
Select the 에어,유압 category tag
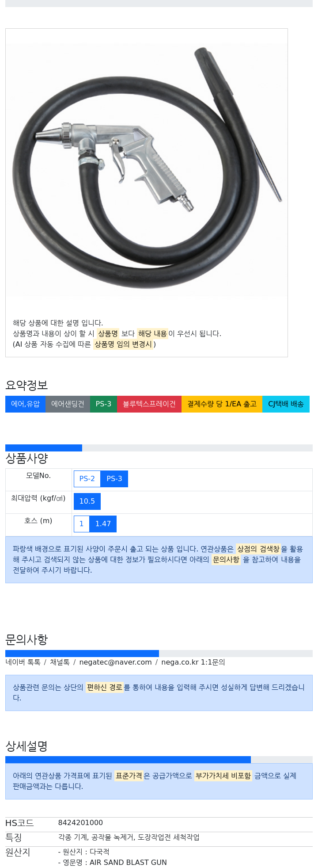click(25, 404)
